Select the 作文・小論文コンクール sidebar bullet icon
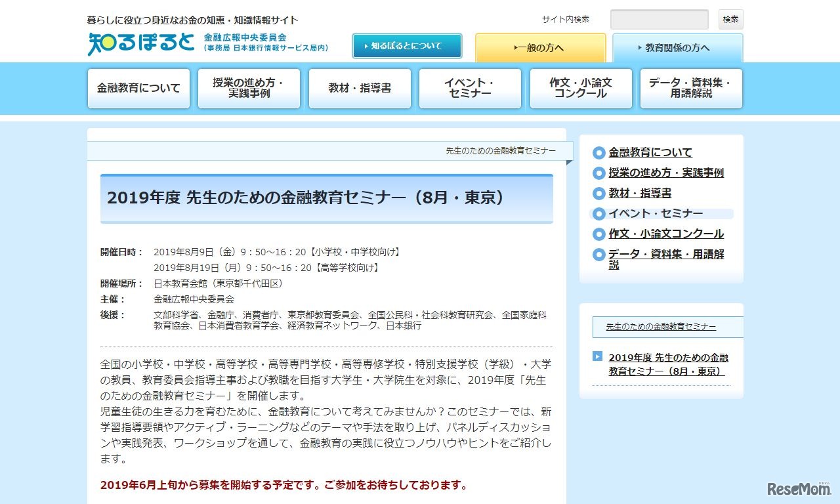840x504 pixels. tap(598, 234)
